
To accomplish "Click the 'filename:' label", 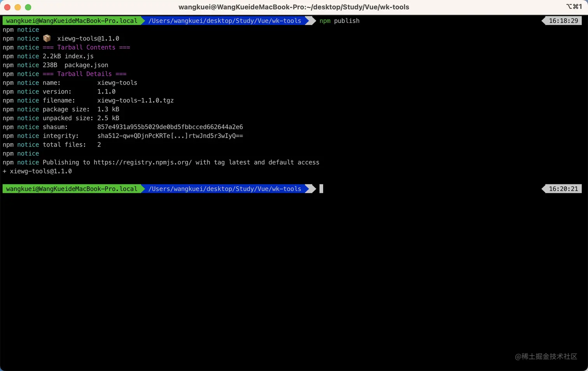I will 59,100.
